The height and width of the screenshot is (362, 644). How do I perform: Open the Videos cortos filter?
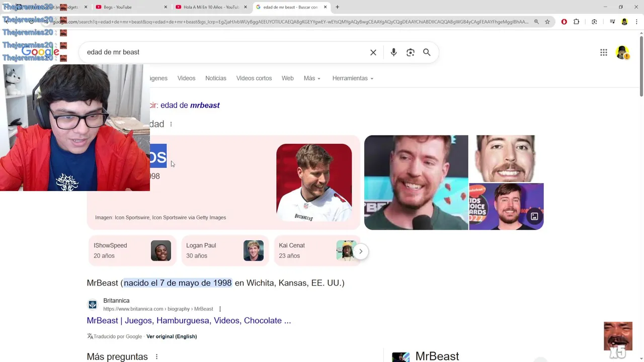point(254,78)
